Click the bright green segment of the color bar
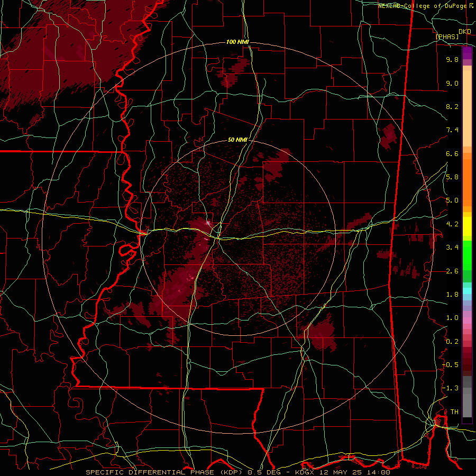476x476 pixels. pos(467,255)
